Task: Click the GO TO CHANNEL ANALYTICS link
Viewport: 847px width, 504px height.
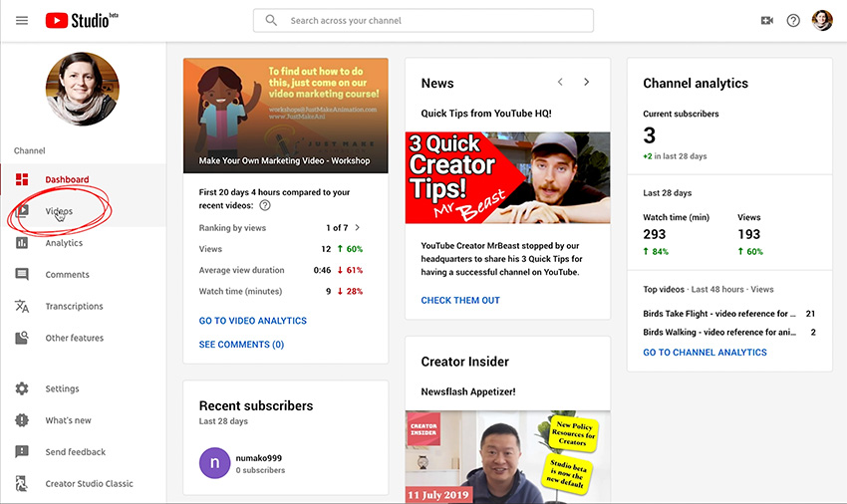Action: [x=705, y=353]
